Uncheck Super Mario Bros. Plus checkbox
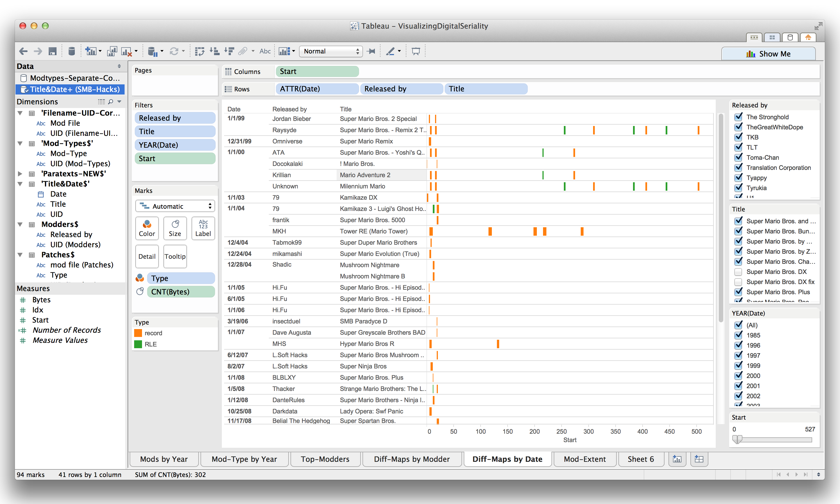 point(738,292)
